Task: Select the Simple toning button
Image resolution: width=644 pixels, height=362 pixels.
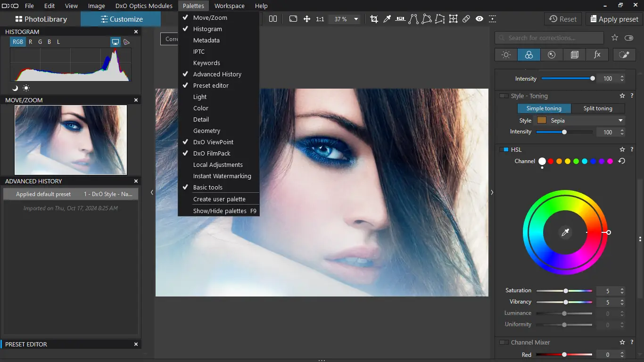Action: coord(544,108)
